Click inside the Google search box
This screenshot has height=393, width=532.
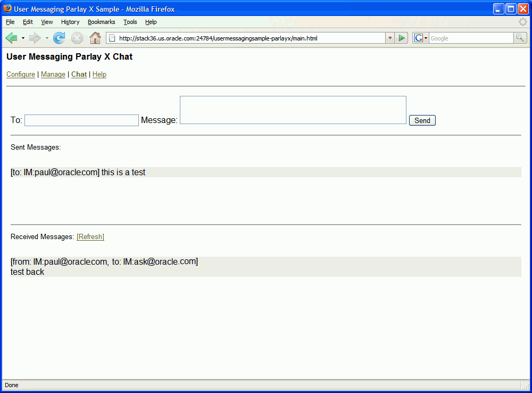471,38
